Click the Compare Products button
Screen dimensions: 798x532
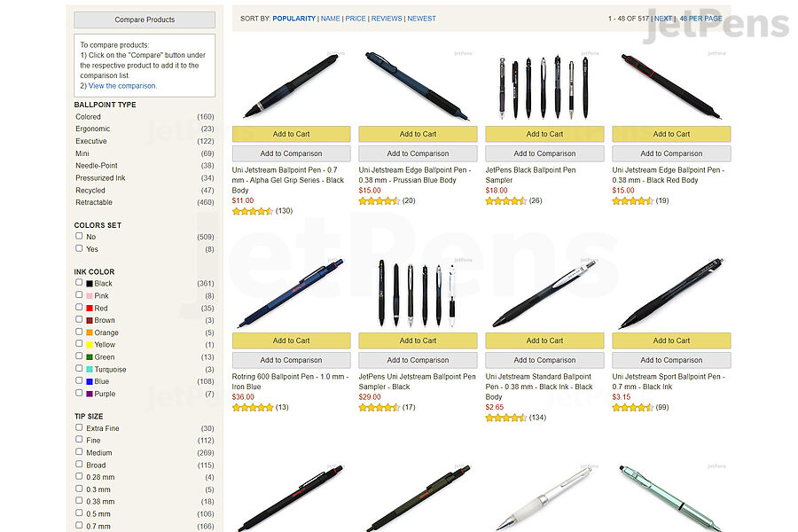pyautogui.click(x=145, y=20)
